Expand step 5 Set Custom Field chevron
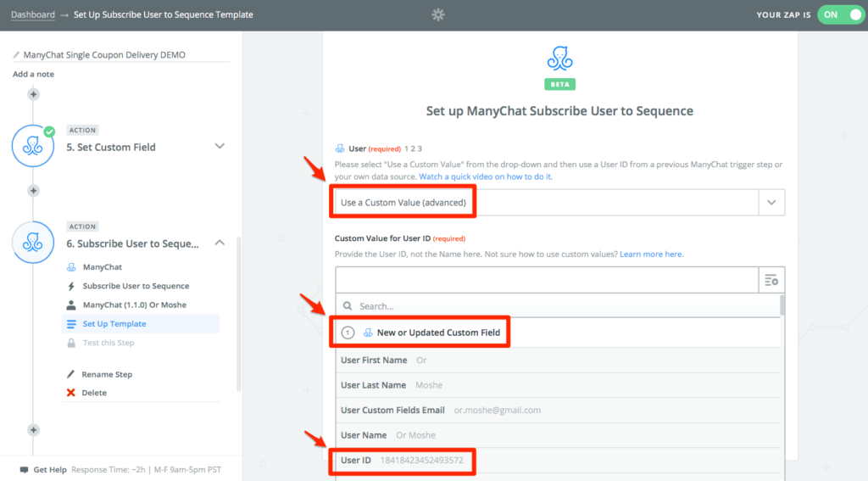The image size is (868, 481). 220,146
